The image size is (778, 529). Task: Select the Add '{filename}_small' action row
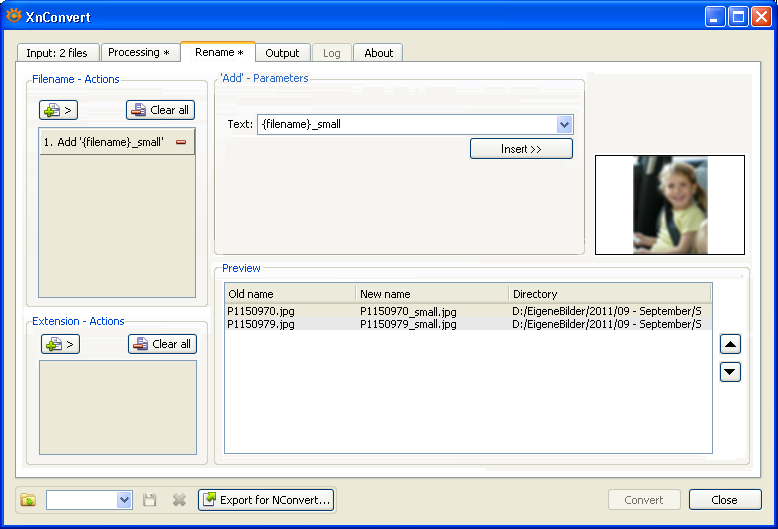click(117, 142)
